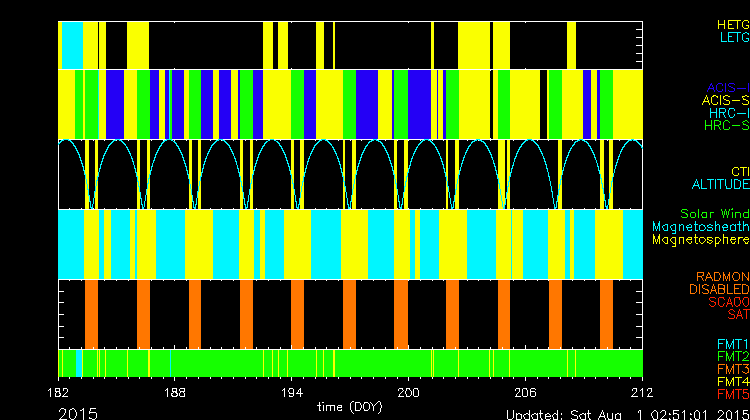The image size is (750, 420).
Task: Select the DISABLED legend label
Action: pyautogui.click(x=720, y=289)
